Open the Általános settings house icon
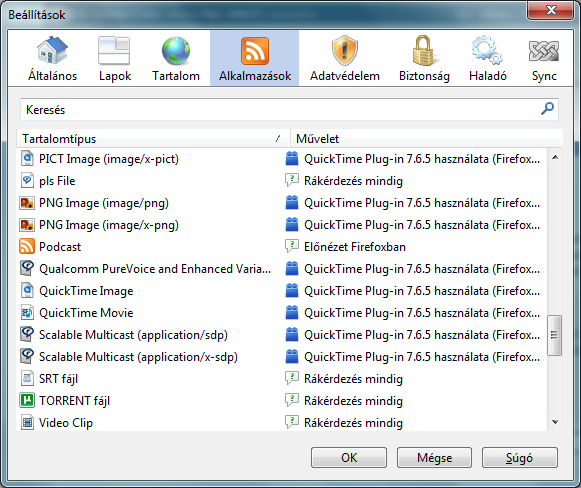The image size is (581, 488). click(52, 50)
